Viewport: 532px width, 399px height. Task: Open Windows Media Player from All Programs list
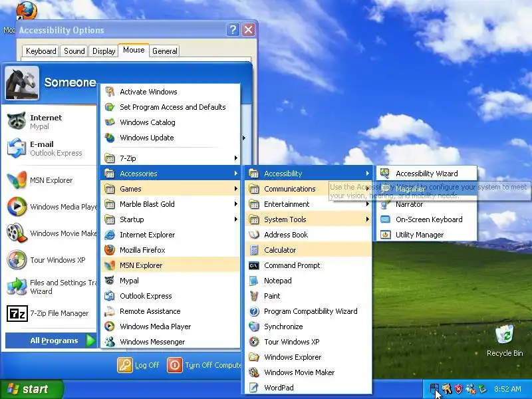tap(170, 327)
